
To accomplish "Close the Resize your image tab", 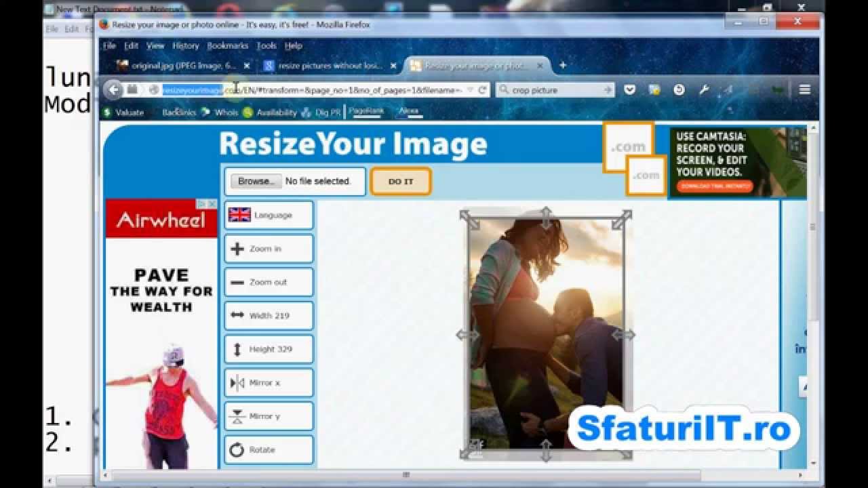I will (540, 66).
